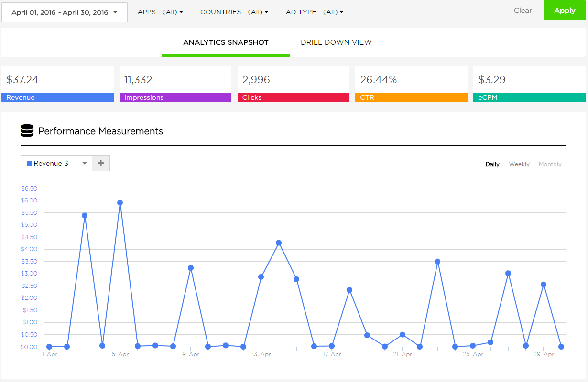Screen dimensions: 588x382
Task: Switch chart interval to Weekly
Action: click(x=519, y=164)
